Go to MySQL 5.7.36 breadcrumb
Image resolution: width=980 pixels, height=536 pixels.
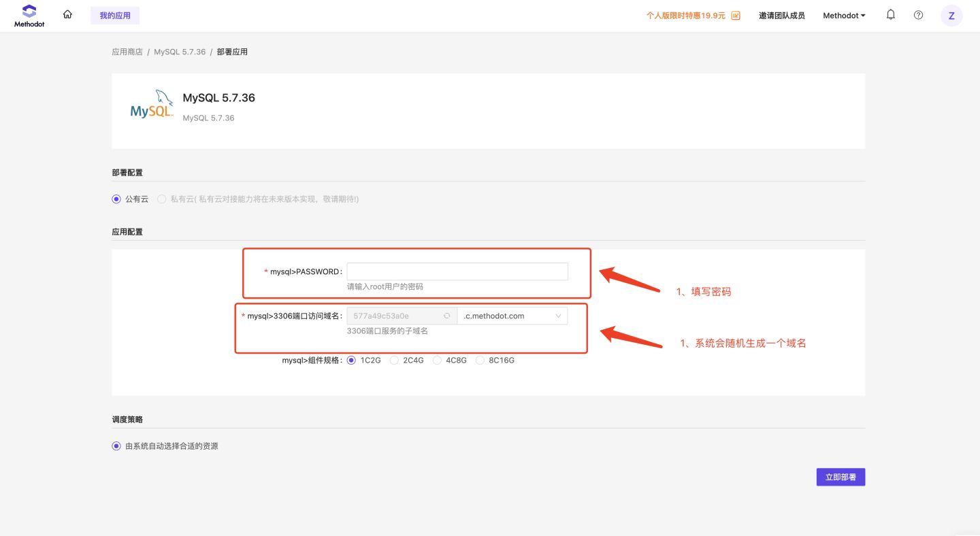180,52
